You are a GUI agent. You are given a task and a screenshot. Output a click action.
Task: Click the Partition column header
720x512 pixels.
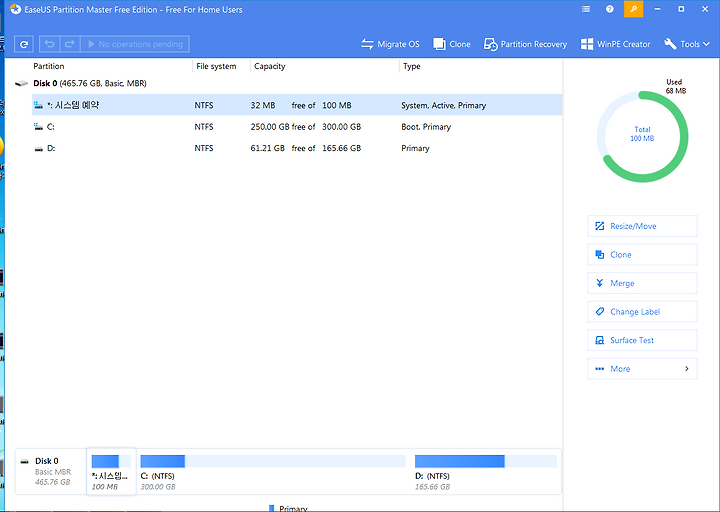(49, 66)
